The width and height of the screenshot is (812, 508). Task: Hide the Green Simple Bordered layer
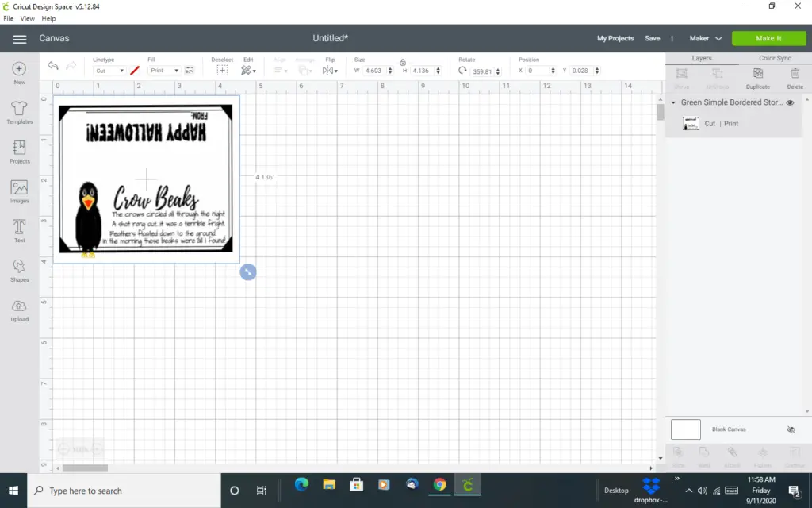790,102
